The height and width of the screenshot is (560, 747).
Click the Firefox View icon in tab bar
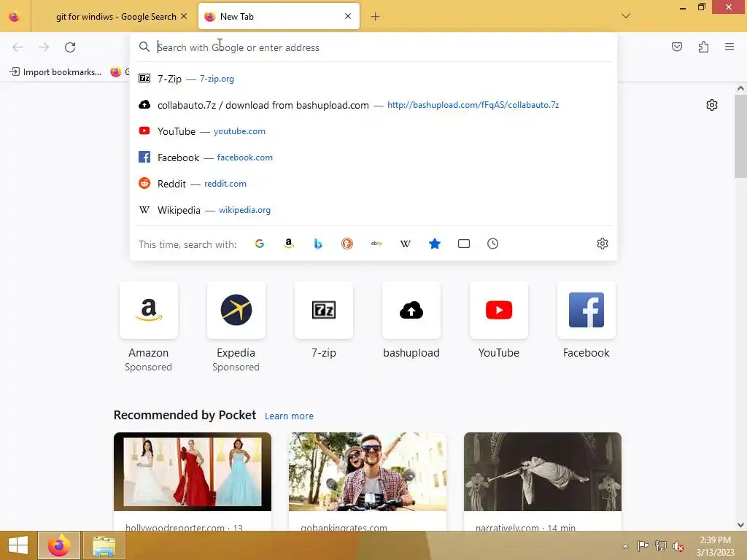click(x=15, y=17)
